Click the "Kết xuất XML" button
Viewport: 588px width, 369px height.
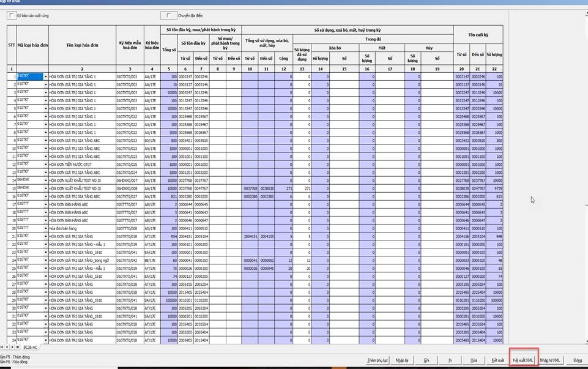(x=507, y=360)
